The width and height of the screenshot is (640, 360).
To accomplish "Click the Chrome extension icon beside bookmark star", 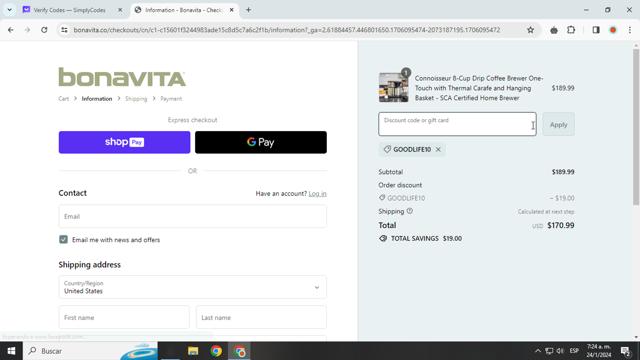I will (x=554, y=30).
